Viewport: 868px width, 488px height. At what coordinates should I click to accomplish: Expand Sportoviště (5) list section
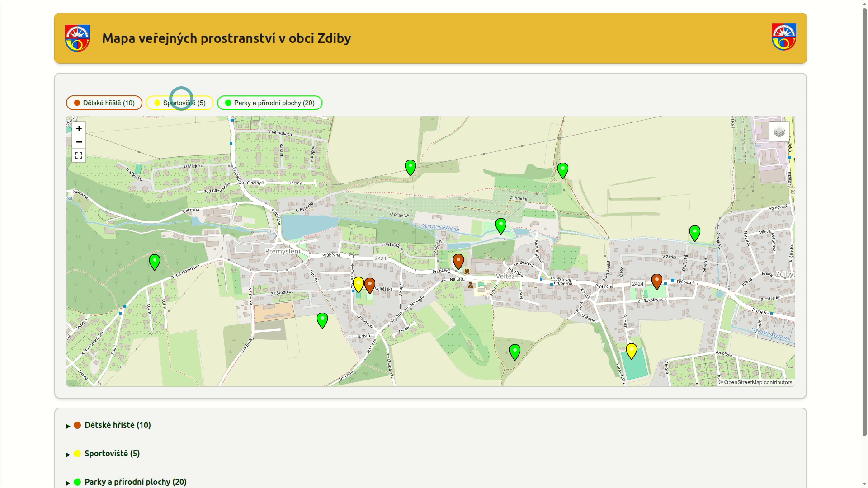(x=103, y=454)
